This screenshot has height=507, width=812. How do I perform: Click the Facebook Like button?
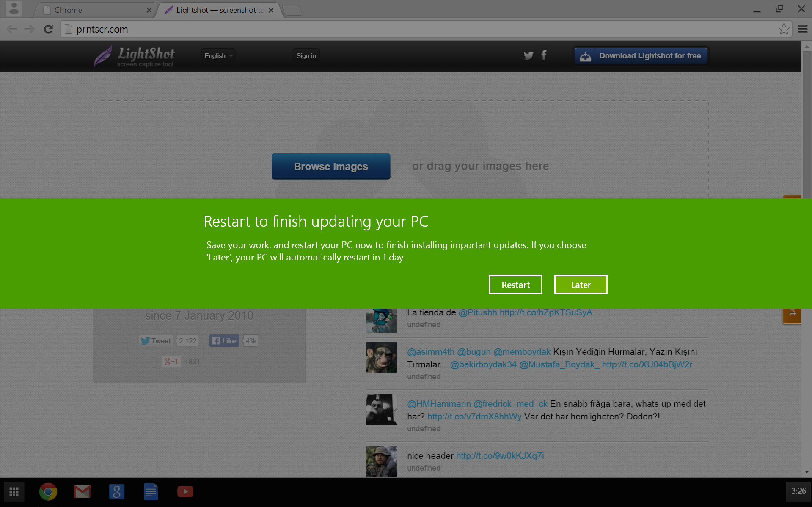224,341
